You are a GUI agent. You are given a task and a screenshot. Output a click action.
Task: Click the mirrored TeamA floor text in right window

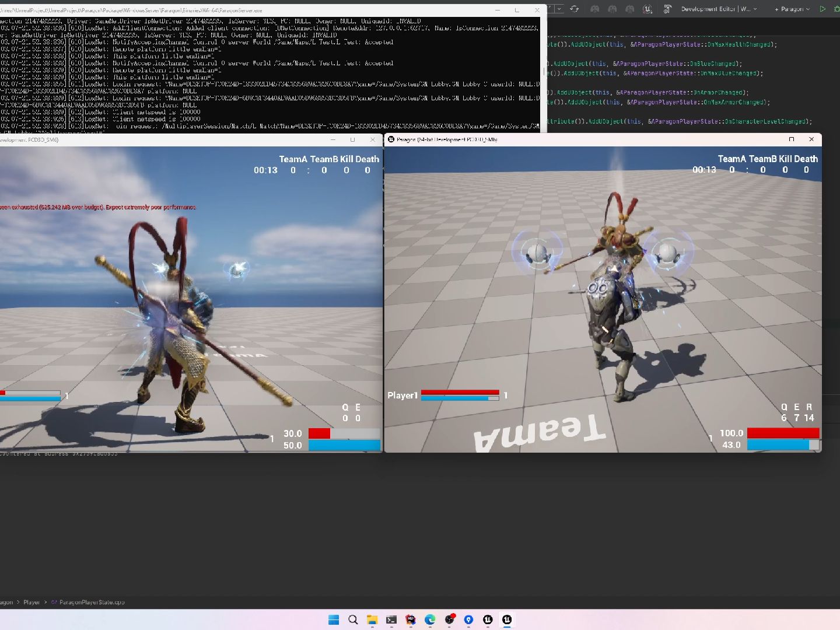tap(540, 433)
